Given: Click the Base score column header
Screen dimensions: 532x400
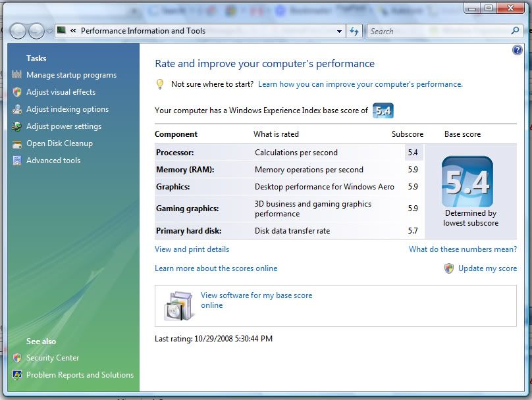Looking at the screenshot, I should (462, 134).
